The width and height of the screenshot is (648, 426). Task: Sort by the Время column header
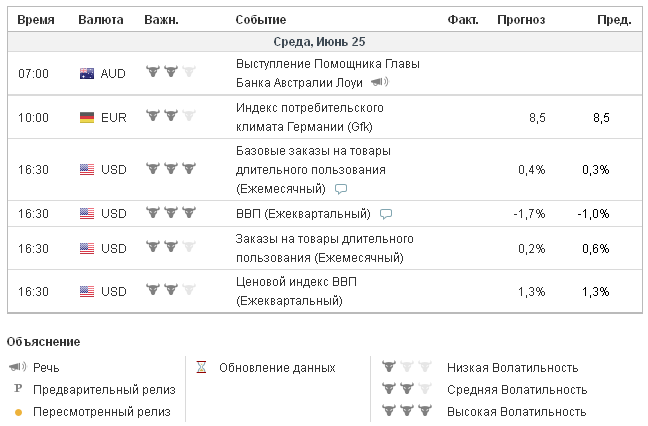tap(36, 19)
